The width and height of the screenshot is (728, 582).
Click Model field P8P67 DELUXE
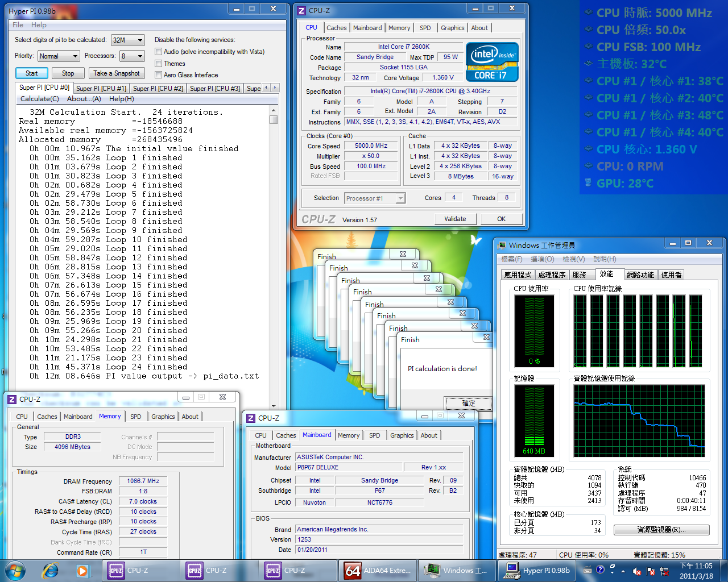coord(348,467)
